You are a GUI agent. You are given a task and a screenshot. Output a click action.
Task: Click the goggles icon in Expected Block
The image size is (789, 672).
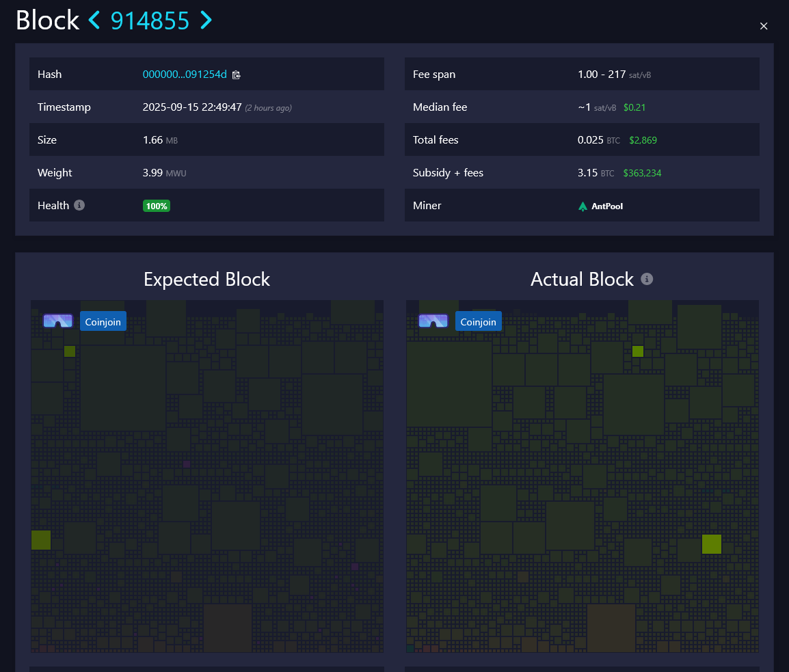click(57, 321)
